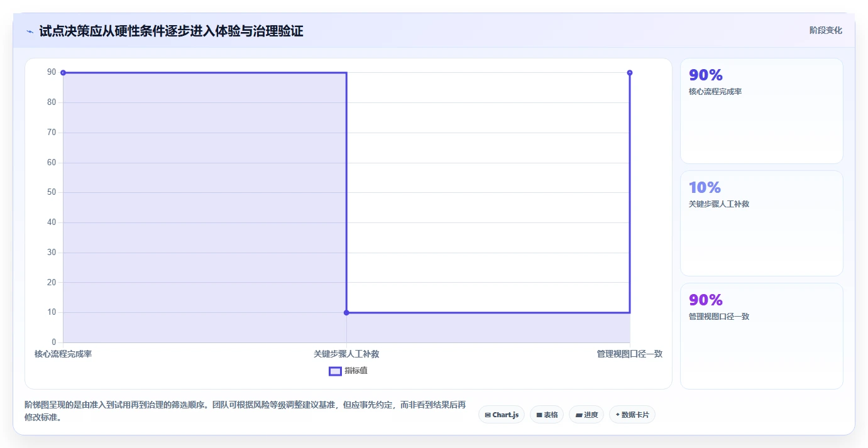Select the 表格 tag chip
868x448 pixels.
coord(547,415)
